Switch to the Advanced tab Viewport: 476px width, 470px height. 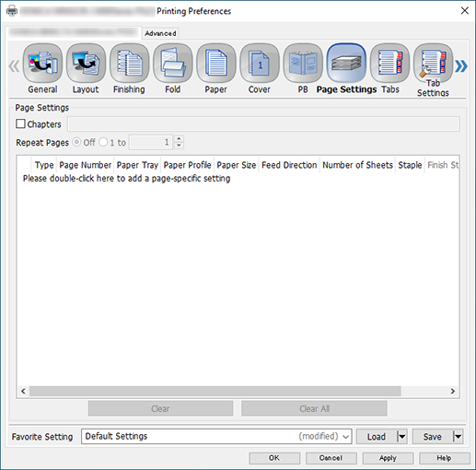coord(160,33)
